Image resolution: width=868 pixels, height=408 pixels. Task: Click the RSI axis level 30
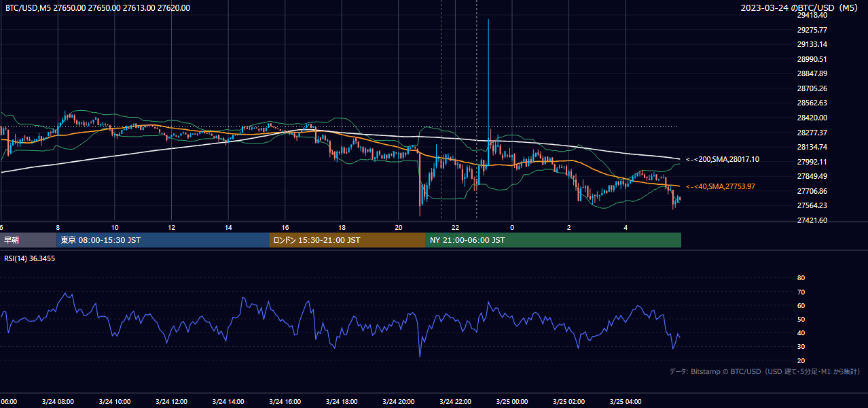(801, 347)
